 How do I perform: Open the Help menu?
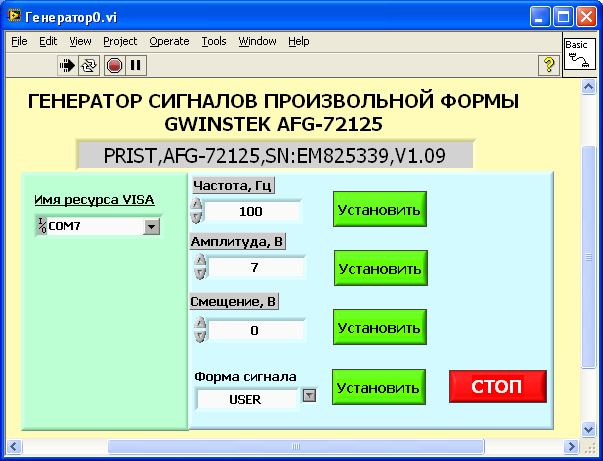(x=299, y=41)
